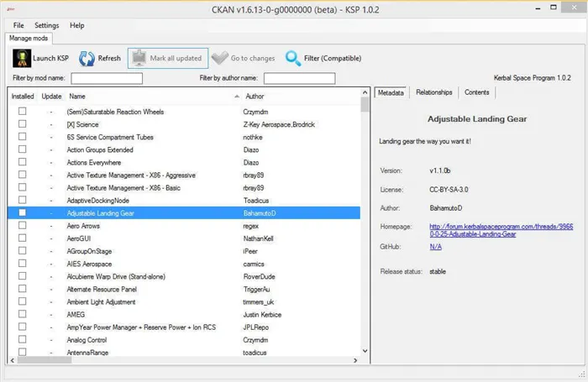This screenshot has width=588, height=382.
Task: Click the Go to changes checkmark icon
Action: [220, 58]
